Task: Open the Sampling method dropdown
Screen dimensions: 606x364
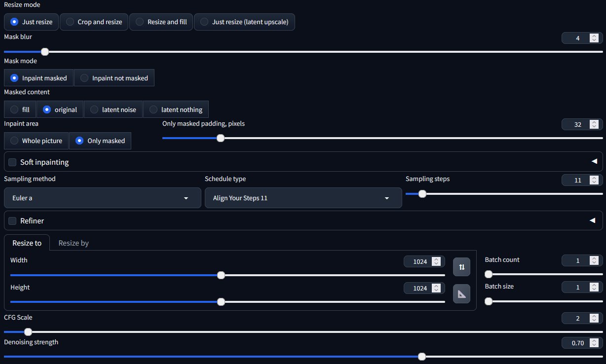Action: click(x=103, y=198)
